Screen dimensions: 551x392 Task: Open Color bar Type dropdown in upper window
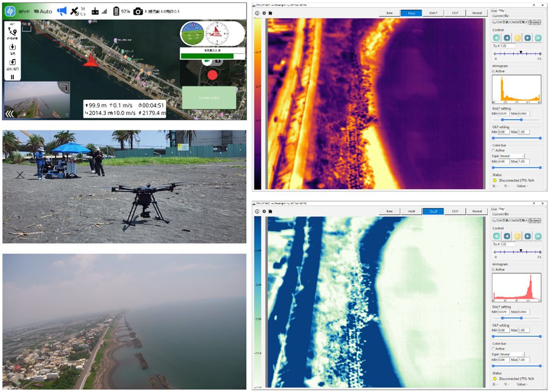pyautogui.click(x=511, y=156)
